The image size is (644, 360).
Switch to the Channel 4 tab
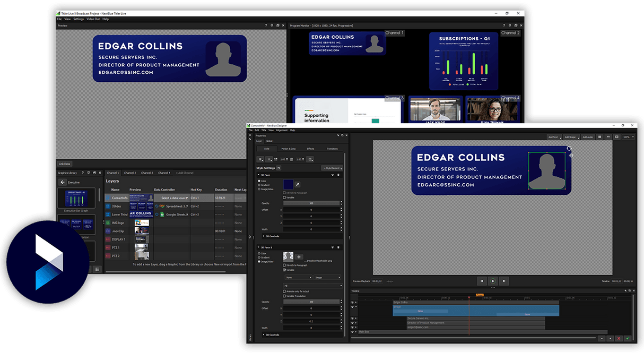164,173
